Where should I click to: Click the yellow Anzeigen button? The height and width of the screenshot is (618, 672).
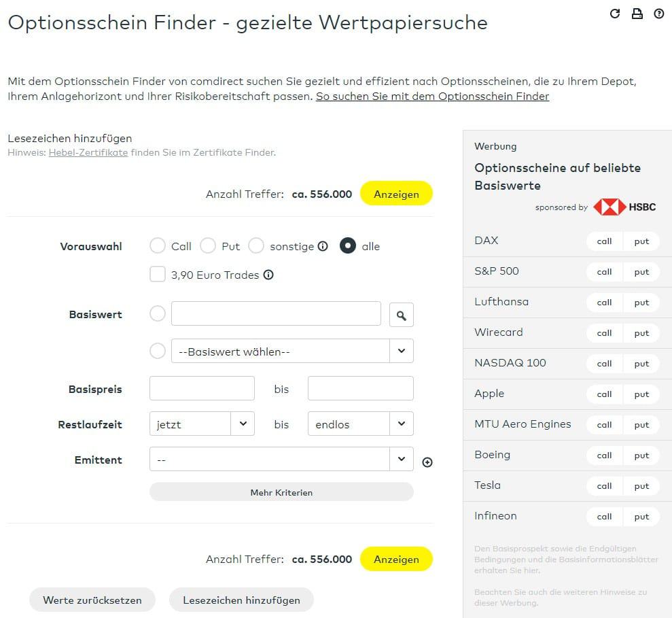tap(397, 193)
